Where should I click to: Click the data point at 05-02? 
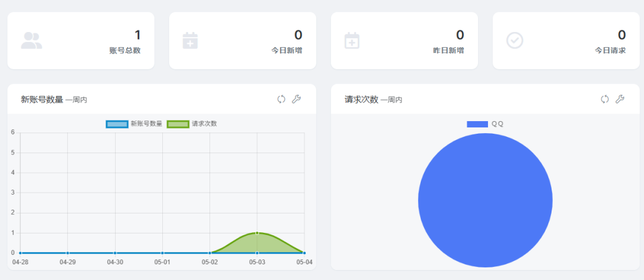[210, 253]
